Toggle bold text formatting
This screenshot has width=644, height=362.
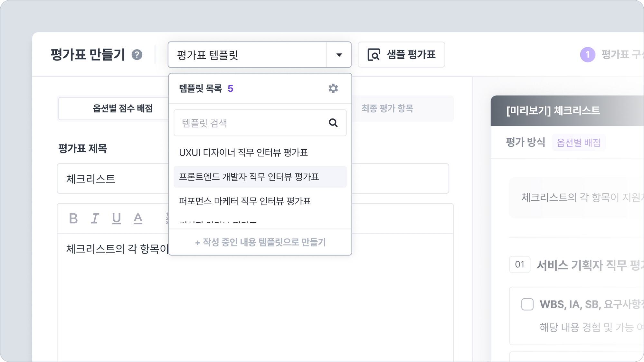(73, 218)
